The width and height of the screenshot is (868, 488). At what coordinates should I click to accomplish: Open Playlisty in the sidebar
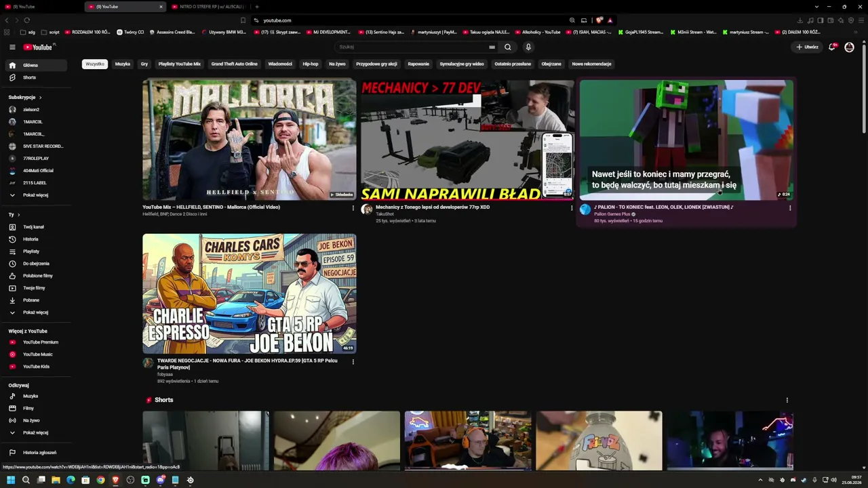tap(37, 251)
